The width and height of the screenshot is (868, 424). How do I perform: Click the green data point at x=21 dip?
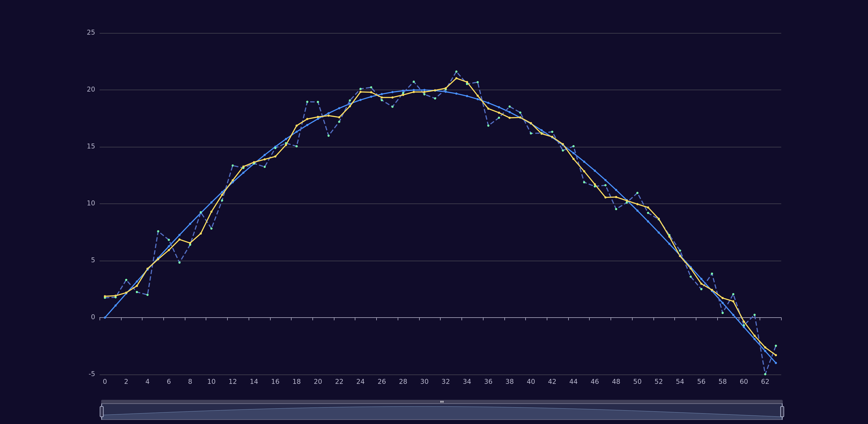[x=329, y=135]
